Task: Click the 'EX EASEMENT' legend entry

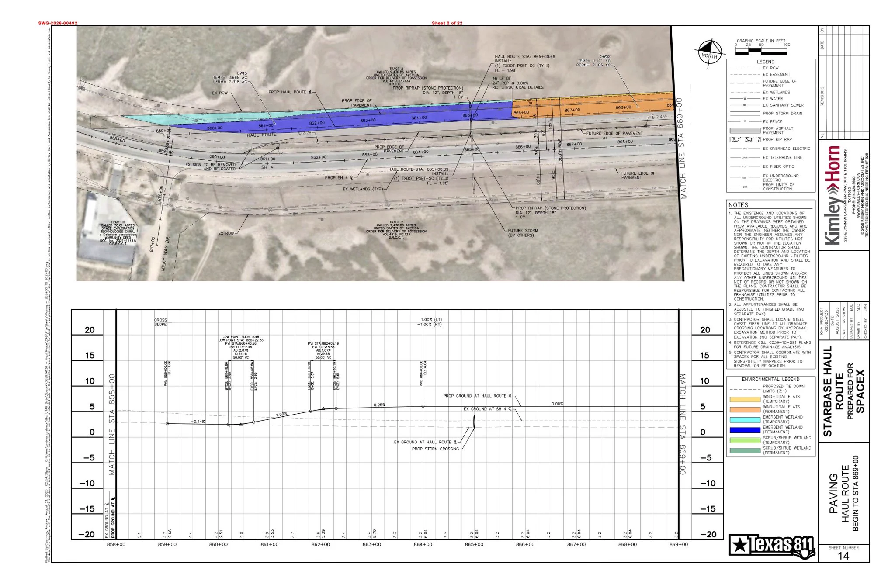Action: click(777, 75)
